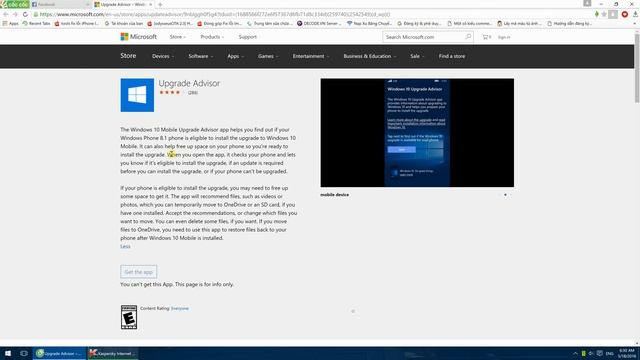Expand the Business & Education menu
The height and width of the screenshot is (360, 640).
point(369,56)
